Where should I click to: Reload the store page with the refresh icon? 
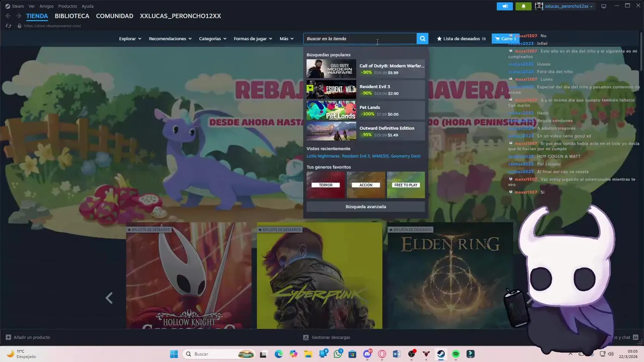[9, 26]
